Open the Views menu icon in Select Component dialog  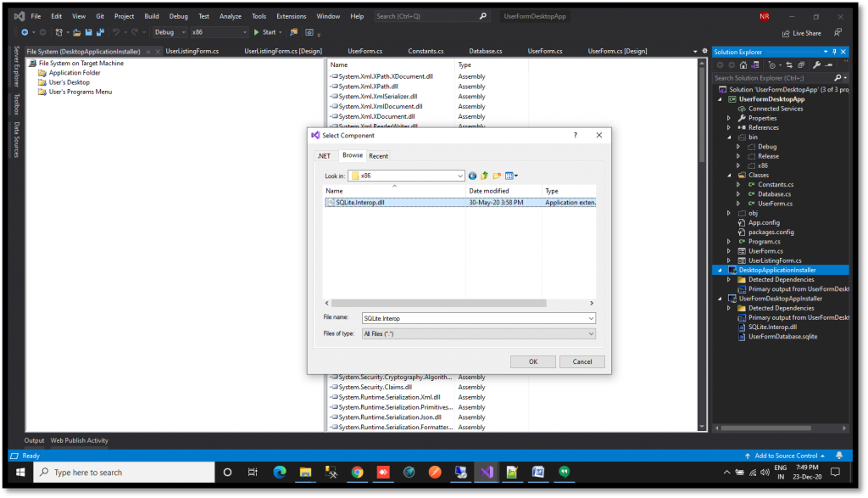pyautogui.click(x=509, y=176)
